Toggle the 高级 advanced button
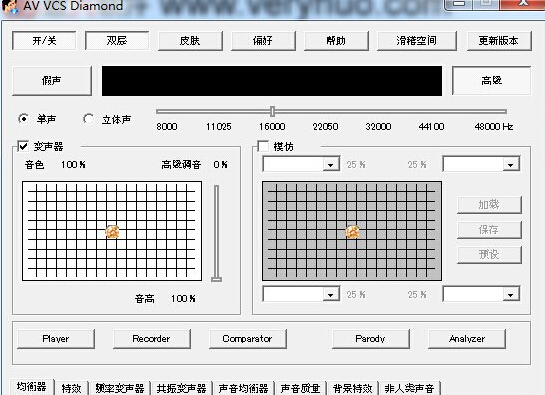The image size is (545, 395). [491, 81]
